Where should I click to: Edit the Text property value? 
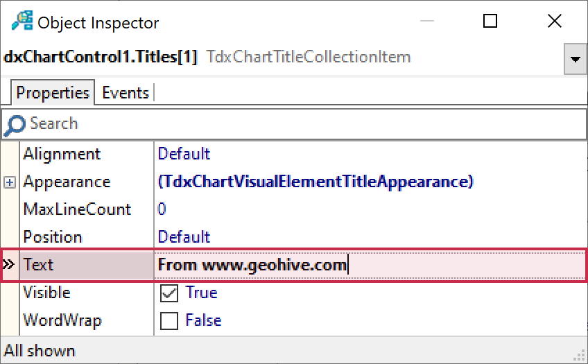pyautogui.click(x=367, y=265)
